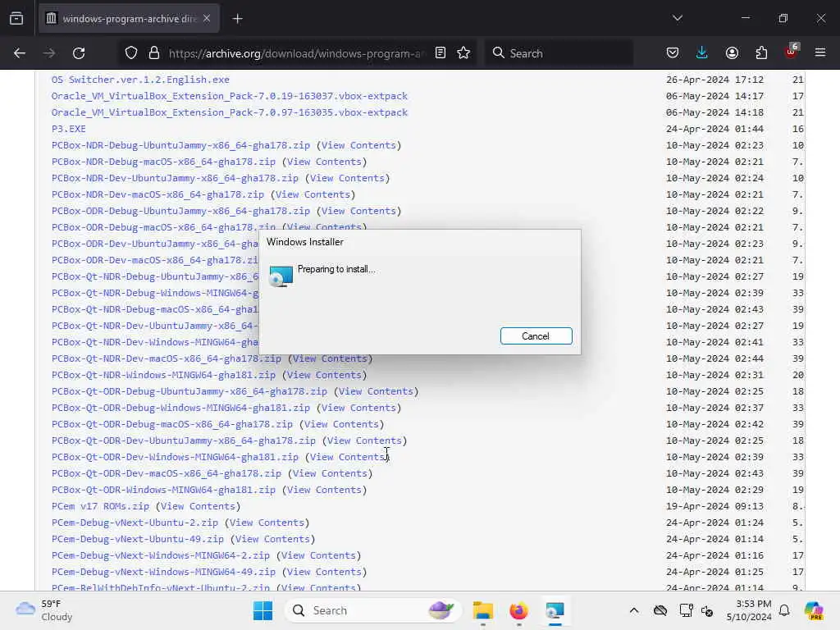
Task: Select the windows-program-archive tab
Action: [x=129, y=19]
